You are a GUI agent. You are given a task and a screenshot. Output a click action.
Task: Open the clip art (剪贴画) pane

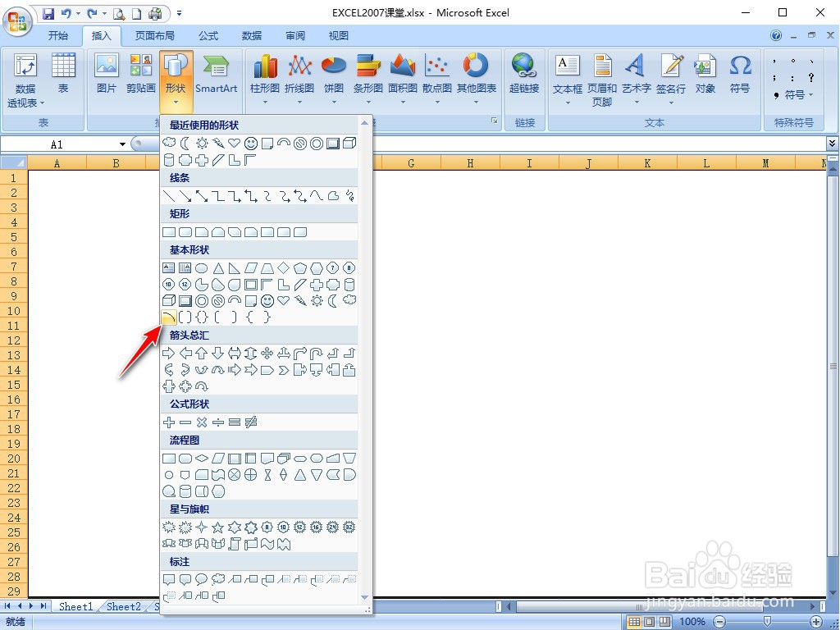pos(141,74)
